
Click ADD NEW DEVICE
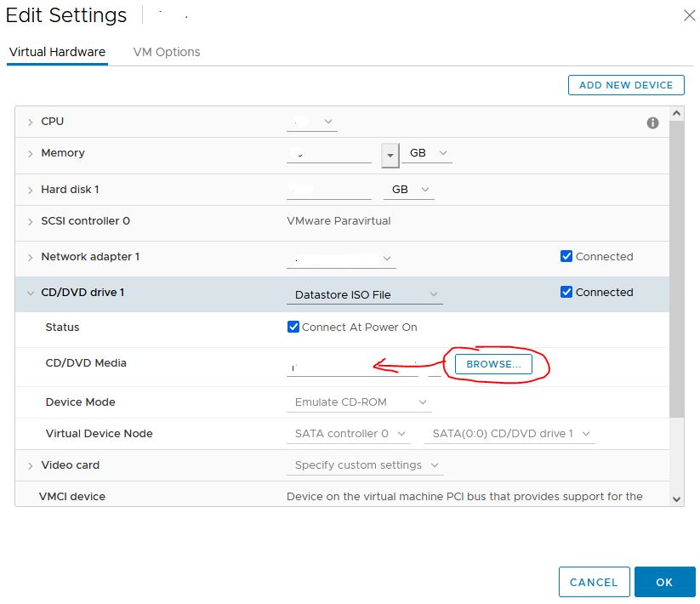[x=626, y=85]
